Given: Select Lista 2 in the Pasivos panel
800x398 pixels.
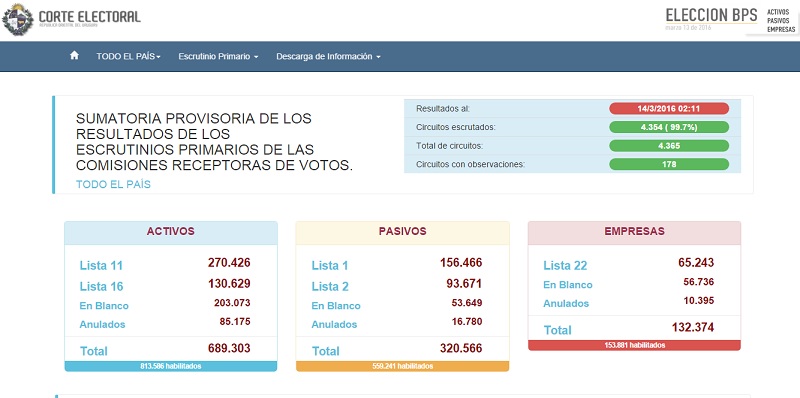Looking at the screenshot, I should click(330, 287).
